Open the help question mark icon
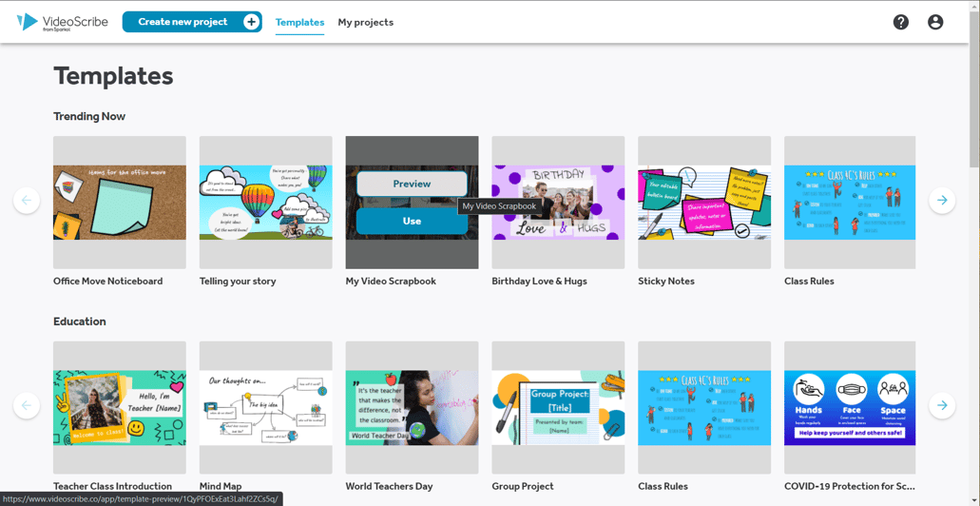This screenshot has height=506, width=980. (900, 22)
